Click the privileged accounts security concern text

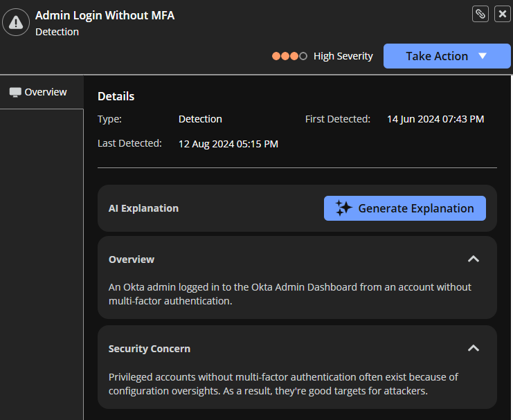click(283, 384)
